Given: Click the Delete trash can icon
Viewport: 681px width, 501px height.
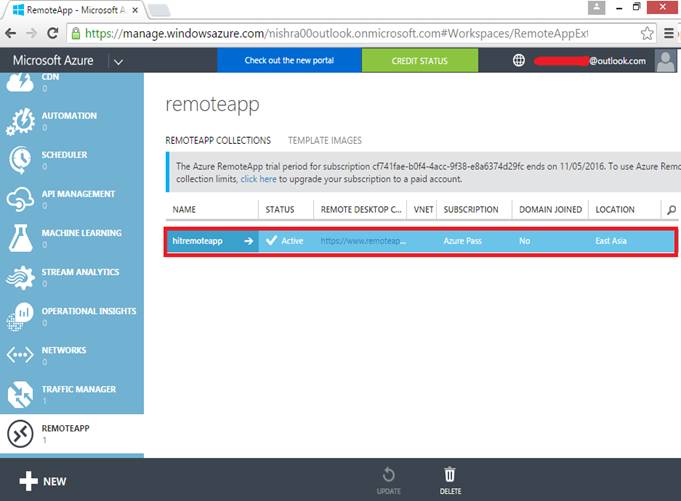Looking at the screenshot, I should point(450,475).
